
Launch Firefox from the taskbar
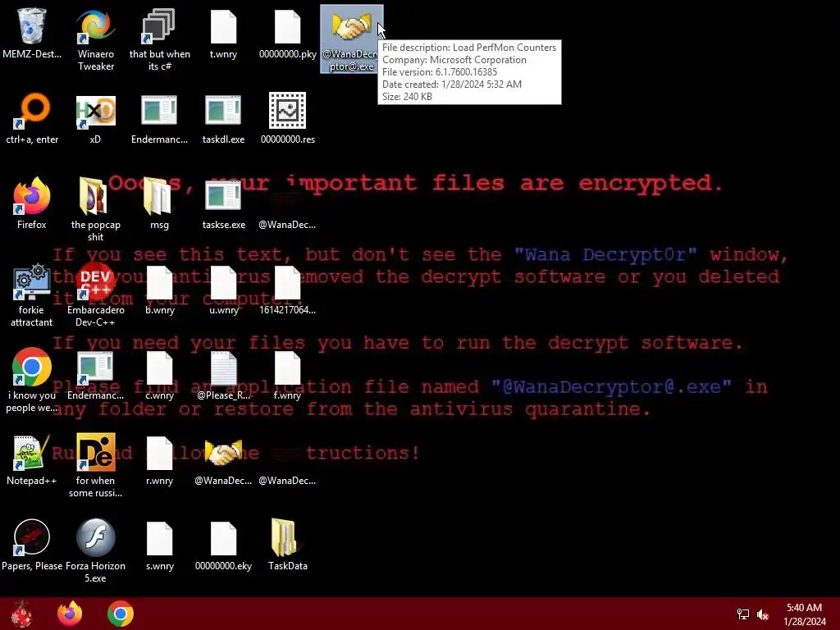[70, 614]
